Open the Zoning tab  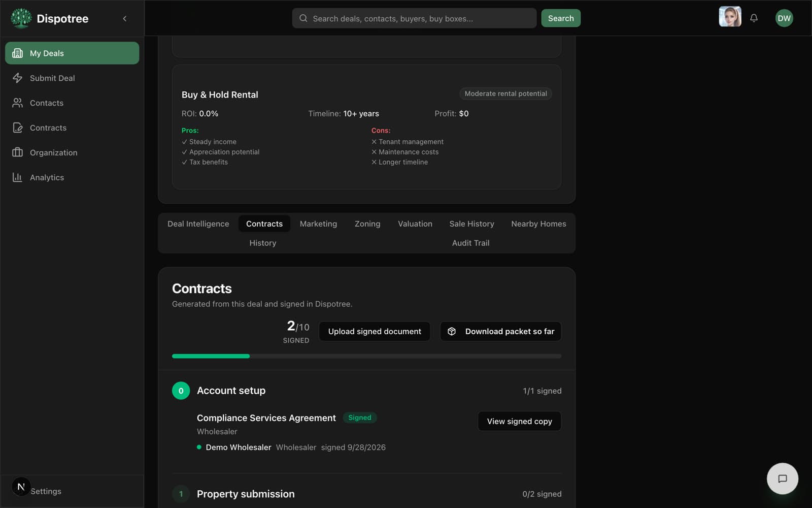point(367,224)
